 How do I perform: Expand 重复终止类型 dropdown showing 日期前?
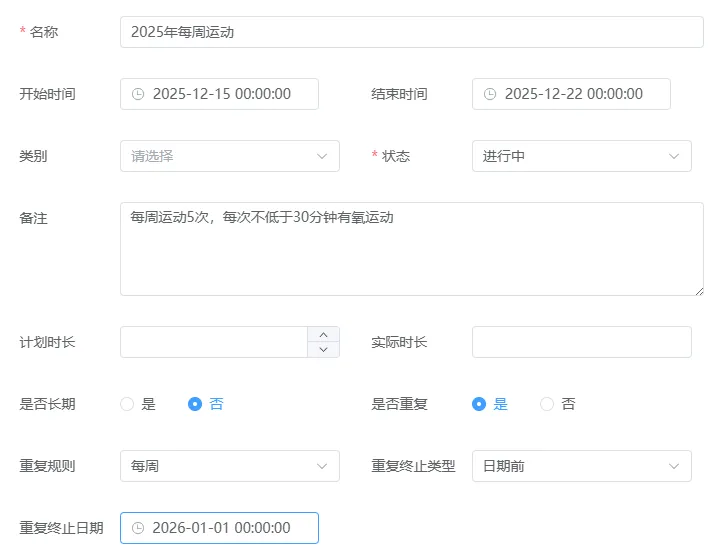(581, 466)
